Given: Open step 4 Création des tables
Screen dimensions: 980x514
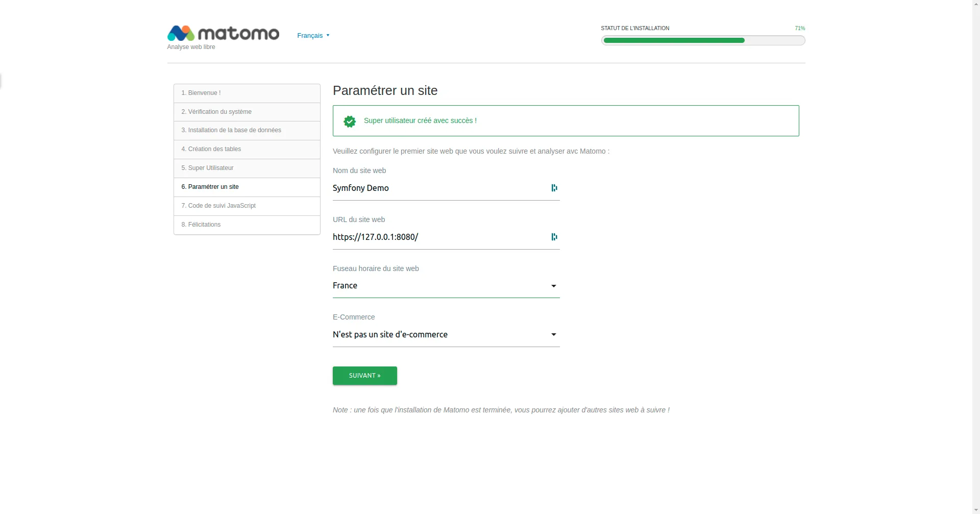Looking at the screenshot, I should [211, 149].
